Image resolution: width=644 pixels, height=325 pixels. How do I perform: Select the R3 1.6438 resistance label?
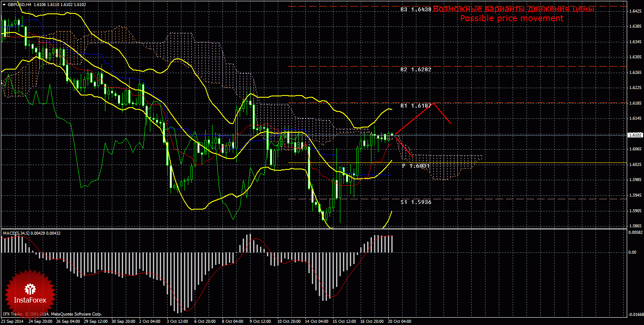pyautogui.click(x=416, y=9)
